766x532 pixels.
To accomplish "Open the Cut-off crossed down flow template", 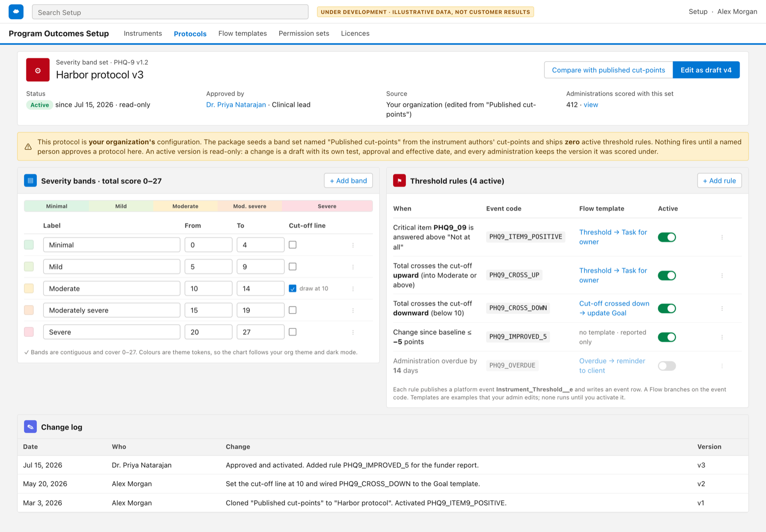I will click(614, 308).
